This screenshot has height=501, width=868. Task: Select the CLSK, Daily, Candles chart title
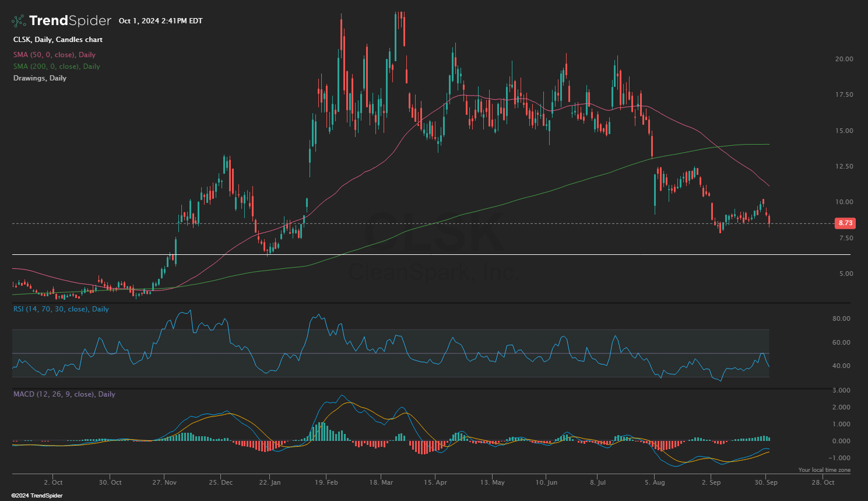coord(58,40)
